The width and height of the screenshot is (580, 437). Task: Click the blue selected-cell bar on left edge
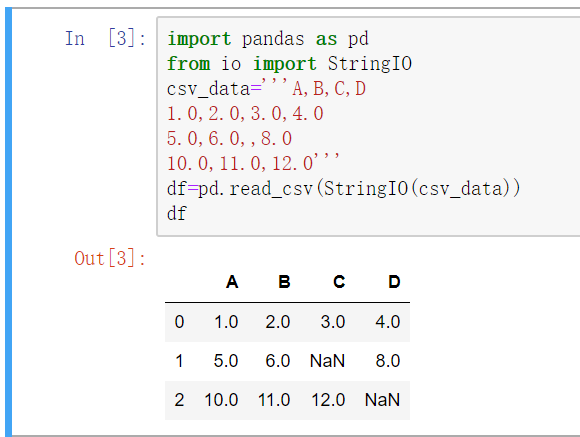click(9, 222)
